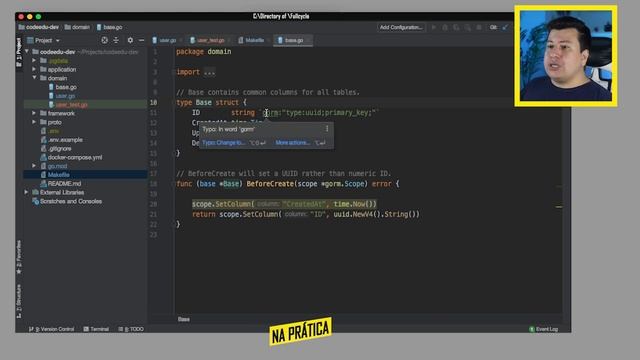Click the yellow warning stripe in editor scrollbar
Viewport: 640px width, 360px height.
coord(559,207)
